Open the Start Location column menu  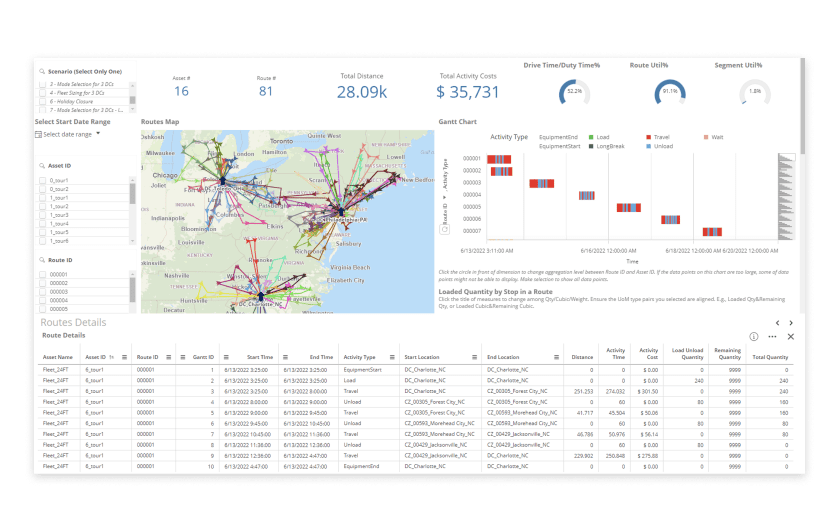[x=475, y=357]
